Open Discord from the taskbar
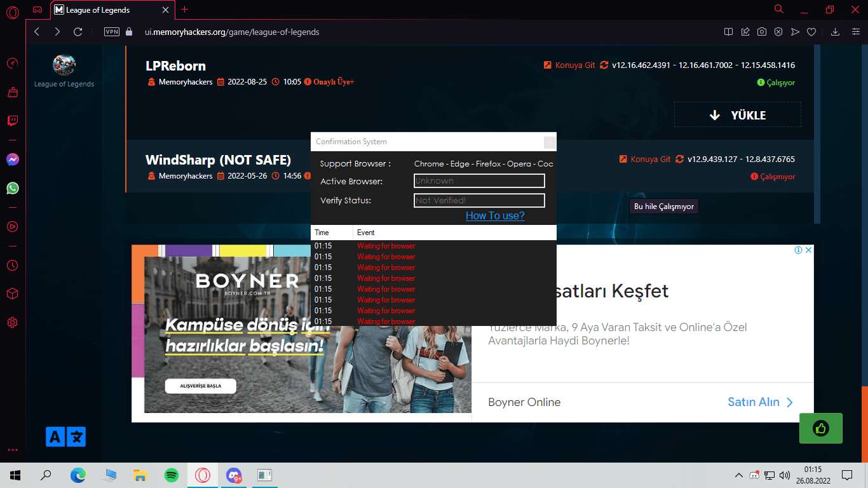The width and height of the screenshot is (868, 488). point(234,475)
